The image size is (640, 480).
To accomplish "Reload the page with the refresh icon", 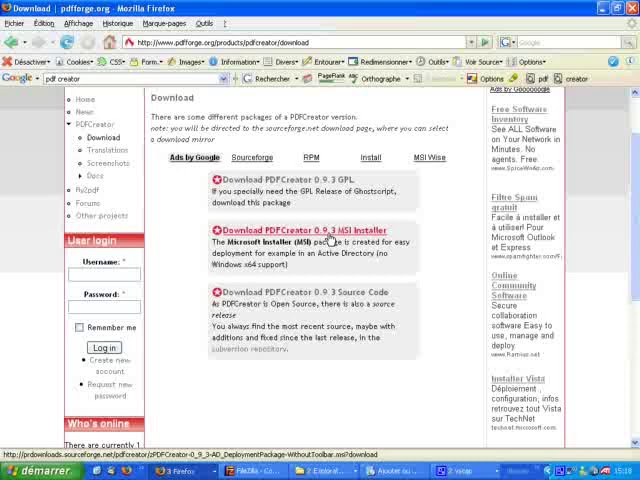I will [67, 42].
